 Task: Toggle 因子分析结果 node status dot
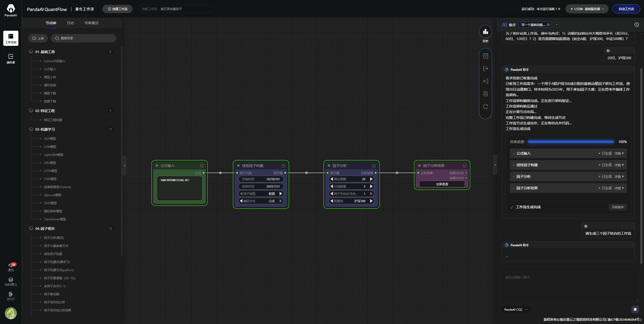pyautogui.click(x=419, y=166)
